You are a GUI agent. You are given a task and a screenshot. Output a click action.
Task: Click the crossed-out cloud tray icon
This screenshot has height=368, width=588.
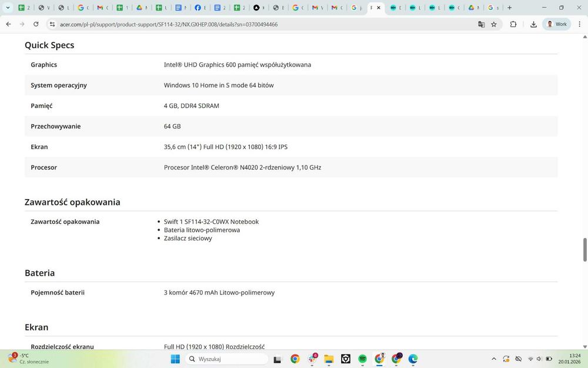[x=518, y=359]
